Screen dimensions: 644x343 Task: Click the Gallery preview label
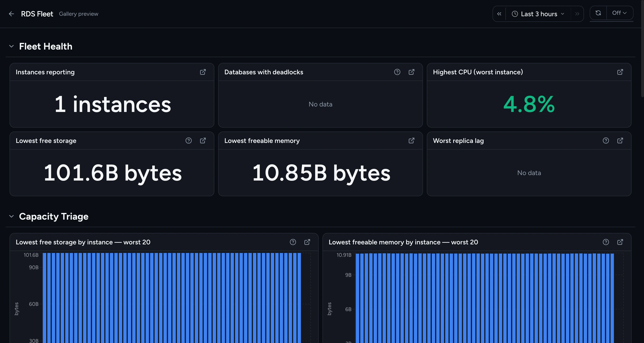(x=79, y=14)
